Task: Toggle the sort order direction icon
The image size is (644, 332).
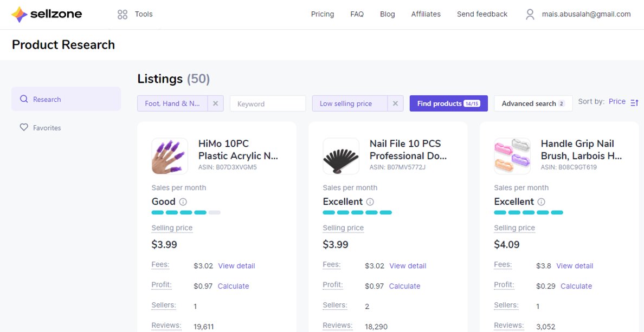Action: point(635,102)
